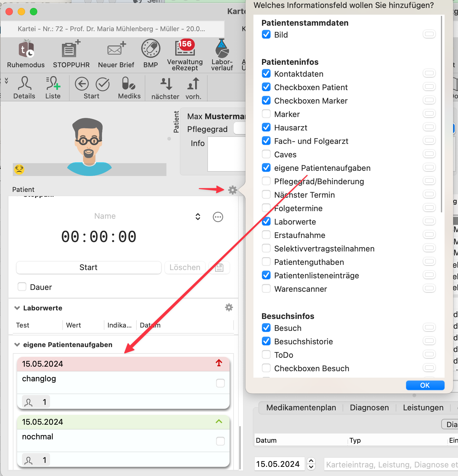Create a Neuer Brief
458x476 pixels.
pos(116,53)
